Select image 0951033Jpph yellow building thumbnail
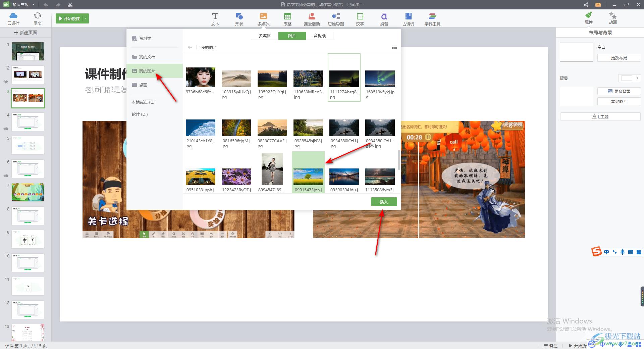This screenshot has width=644, height=349. (x=201, y=177)
